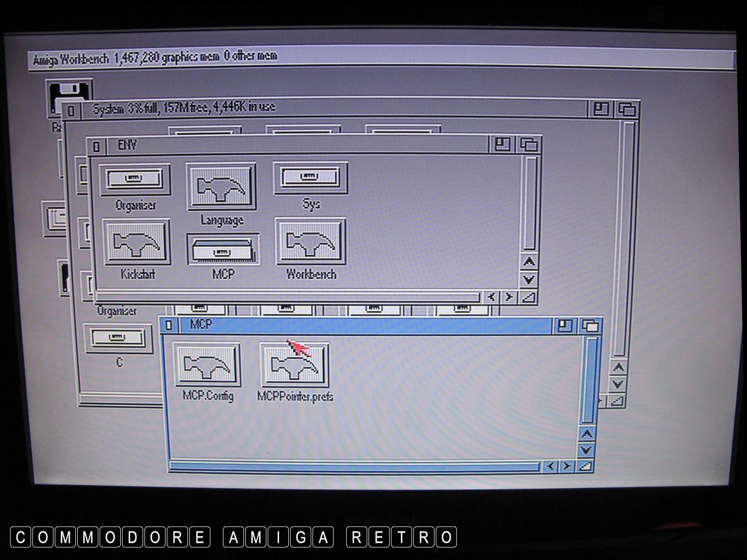Open the MCP drawer in ENV window
This screenshot has width=747, height=560.
point(223,250)
